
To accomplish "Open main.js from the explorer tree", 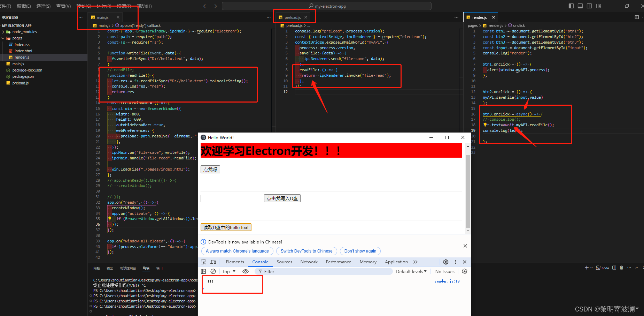I will click(x=18, y=64).
